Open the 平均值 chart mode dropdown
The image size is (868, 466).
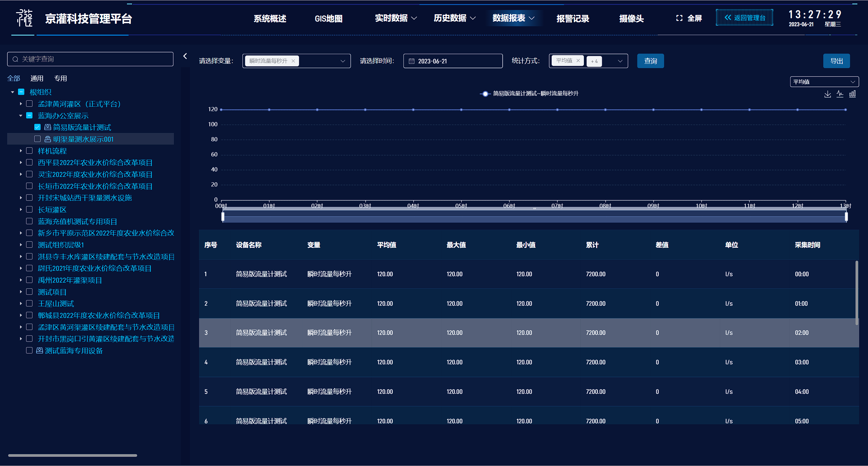(824, 82)
